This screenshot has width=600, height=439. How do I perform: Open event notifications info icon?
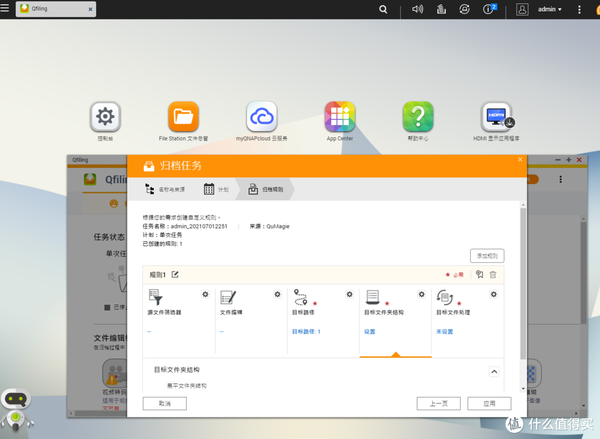tap(491, 9)
